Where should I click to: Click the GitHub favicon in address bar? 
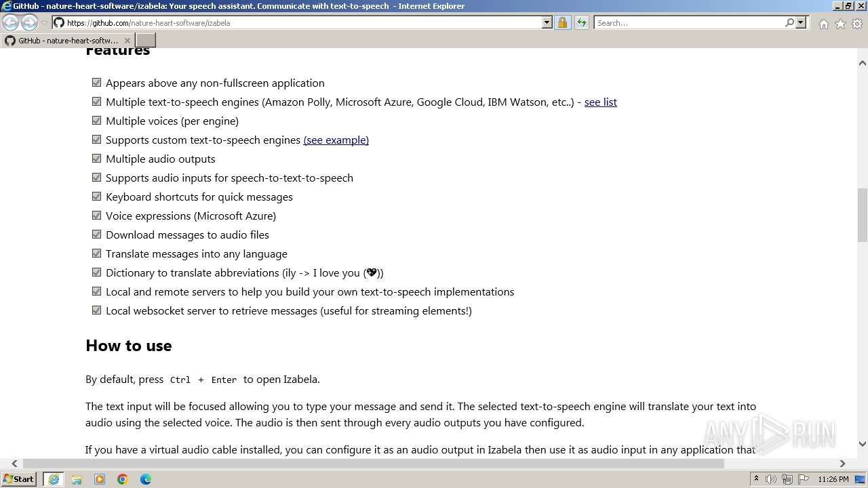click(59, 22)
